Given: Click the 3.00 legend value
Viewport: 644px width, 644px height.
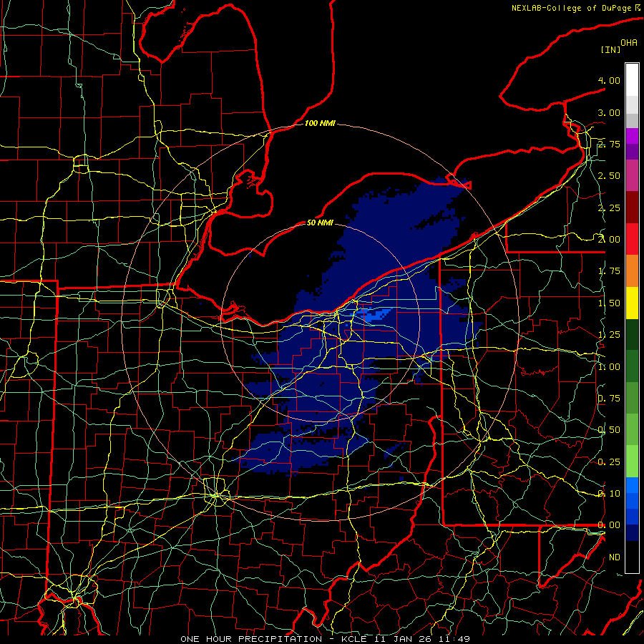Looking at the screenshot, I should click(609, 112).
